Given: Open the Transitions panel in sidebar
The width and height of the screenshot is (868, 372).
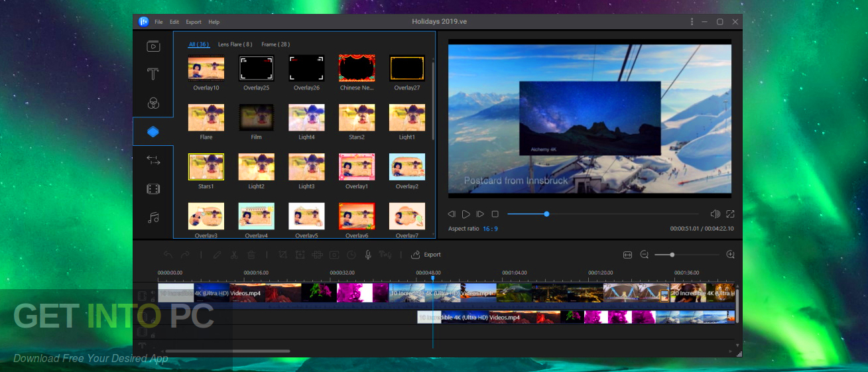Looking at the screenshot, I should click(153, 160).
